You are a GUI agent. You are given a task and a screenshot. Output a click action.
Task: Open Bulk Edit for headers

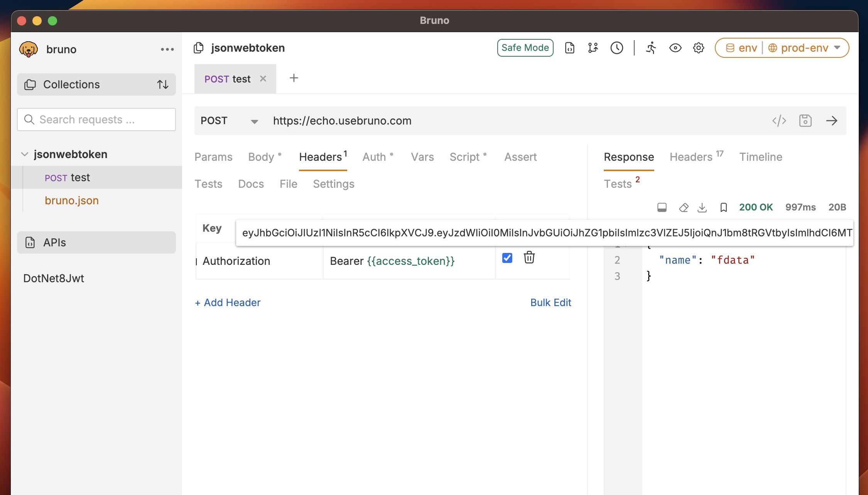tap(551, 303)
